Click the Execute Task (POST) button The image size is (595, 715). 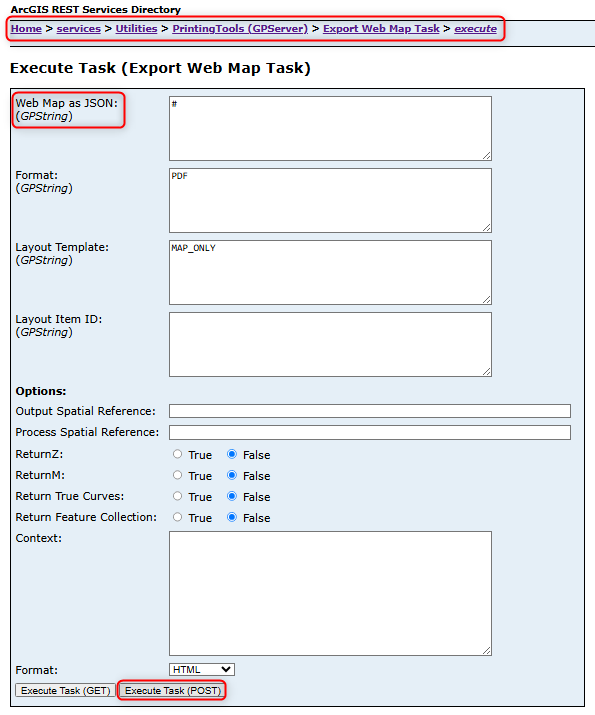click(x=173, y=690)
